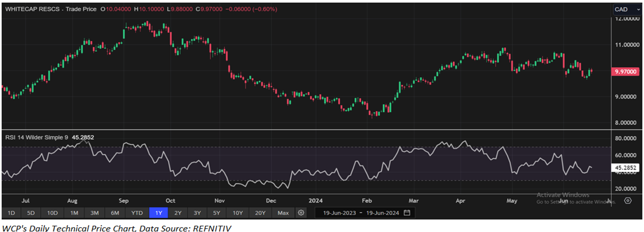Image resolution: width=644 pixels, height=232 pixels.
Task: Select the 1M time range
Action: pyautogui.click(x=74, y=213)
